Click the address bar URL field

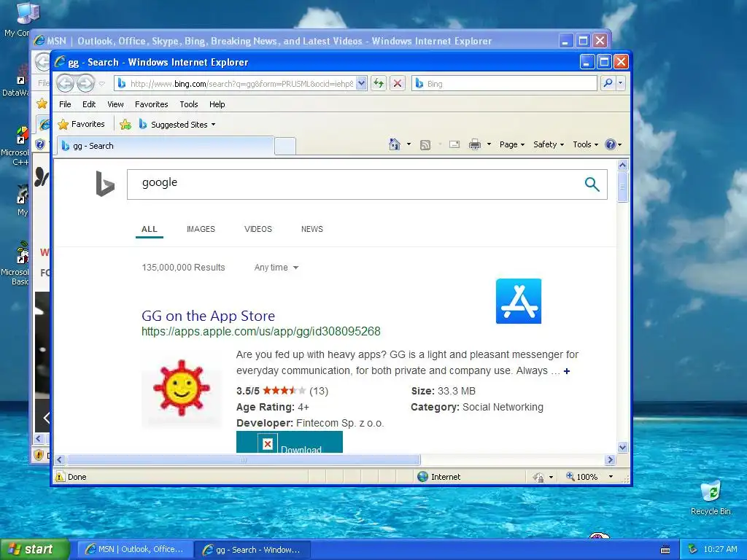242,84
